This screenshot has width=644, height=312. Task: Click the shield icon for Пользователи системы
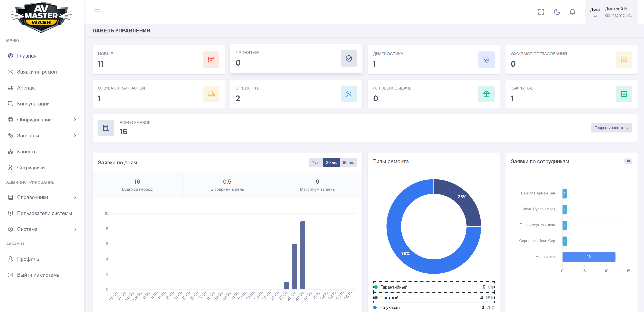11,213
